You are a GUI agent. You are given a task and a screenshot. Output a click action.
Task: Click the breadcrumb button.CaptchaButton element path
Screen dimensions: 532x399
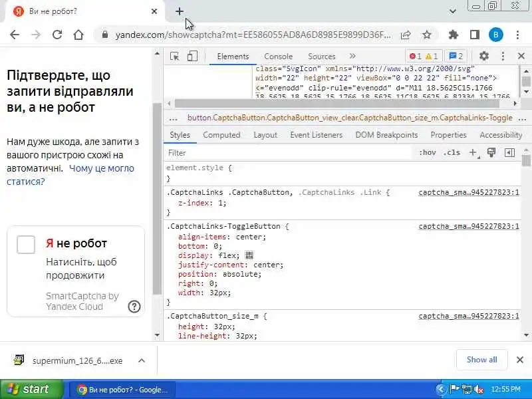350,118
